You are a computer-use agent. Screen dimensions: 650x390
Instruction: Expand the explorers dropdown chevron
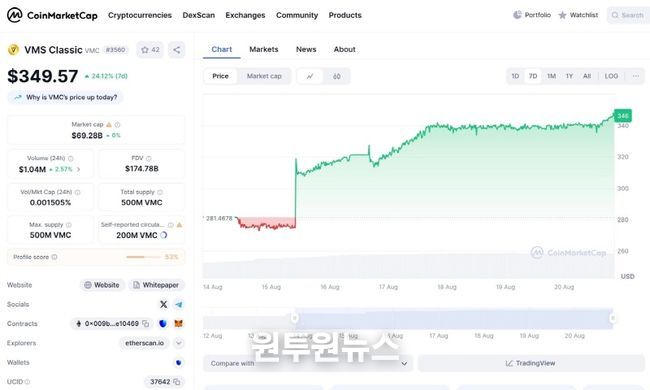(x=179, y=343)
